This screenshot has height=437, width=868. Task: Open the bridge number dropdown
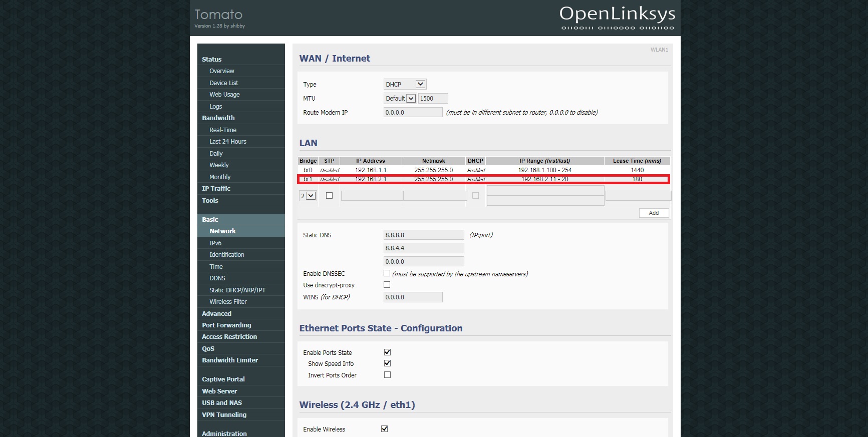pos(308,196)
